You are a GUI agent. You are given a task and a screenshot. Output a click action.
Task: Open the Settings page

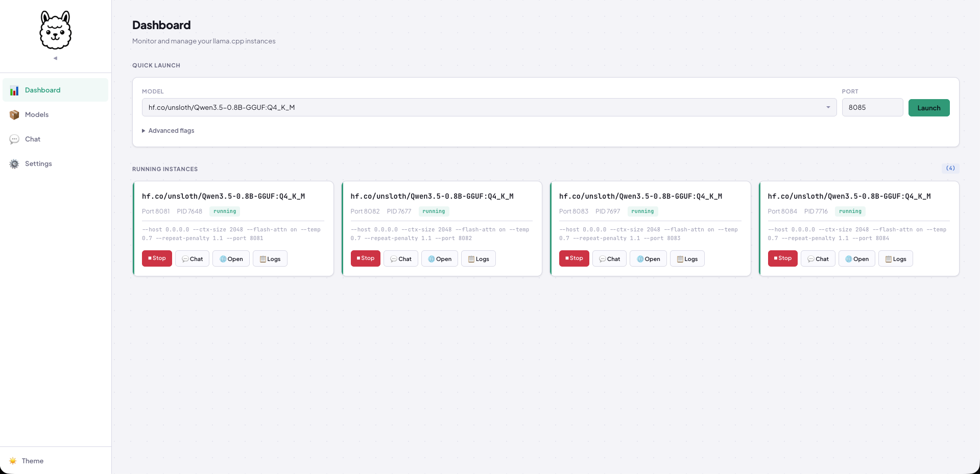[x=55, y=163]
